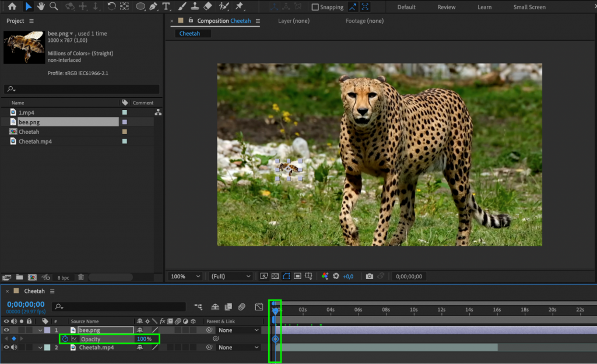Viewport: 597px width, 364px height.
Task: Click the blue Opacity value of 100%
Action: pyautogui.click(x=144, y=339)
